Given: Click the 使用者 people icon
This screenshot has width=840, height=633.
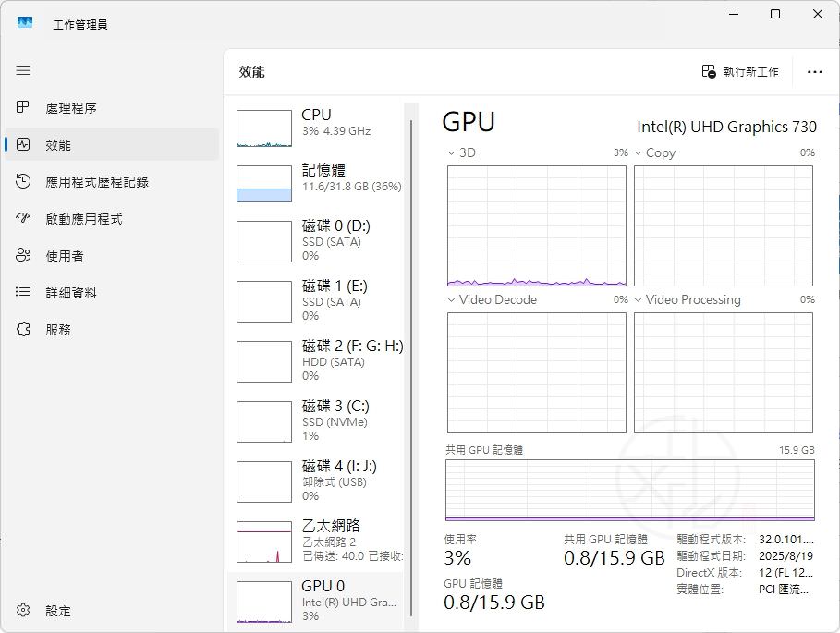Looking at the screenshot, I should click(x=23, y=255).
